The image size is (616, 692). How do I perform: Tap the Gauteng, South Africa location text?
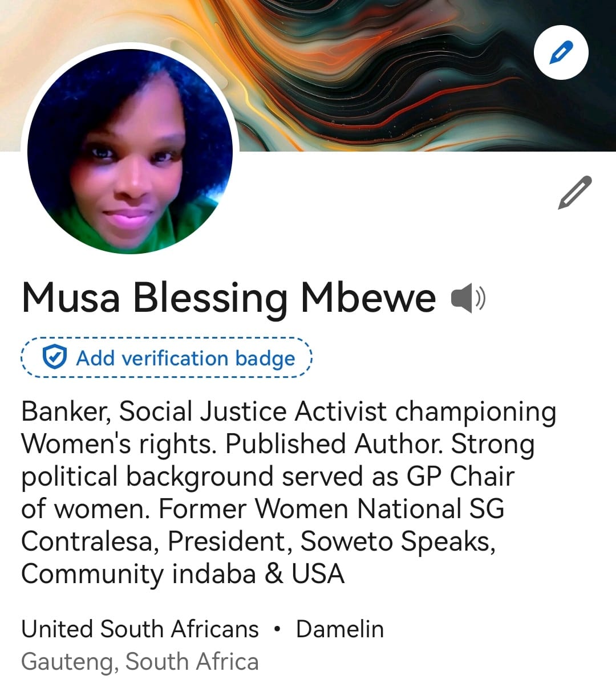pyautogui.click(x=140, y=662)
